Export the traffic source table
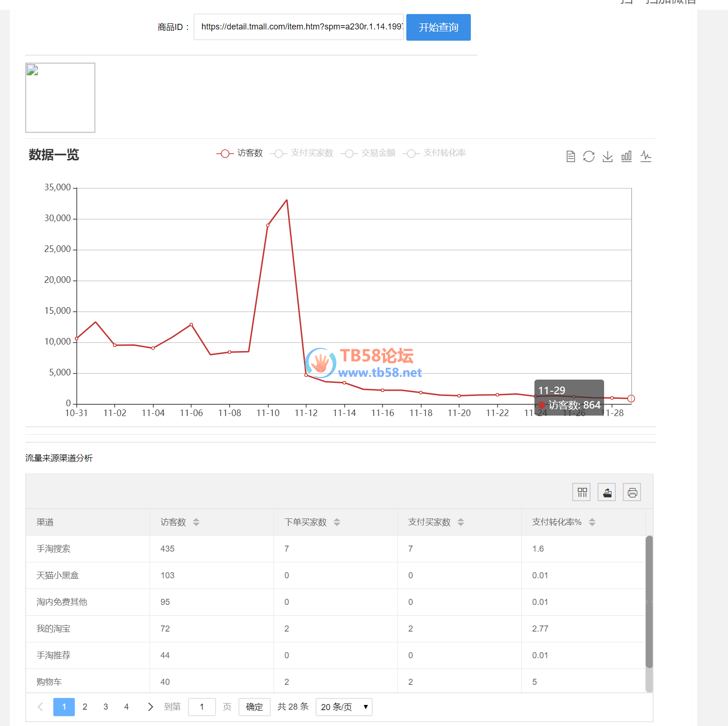728x726 pixels. (607, 492)
